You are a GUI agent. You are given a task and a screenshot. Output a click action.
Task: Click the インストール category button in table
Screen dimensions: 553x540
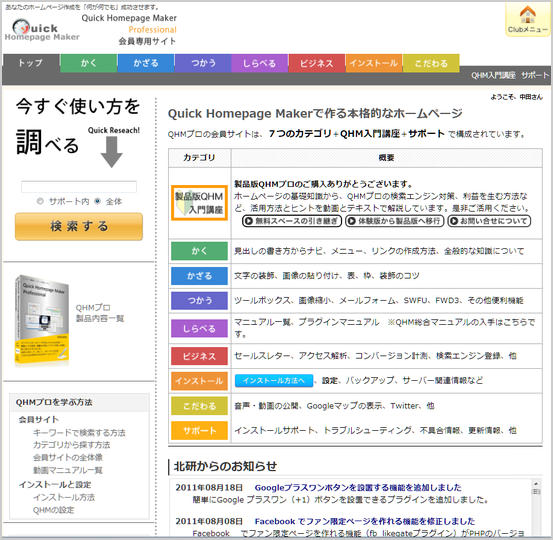(x=199, y=381)
